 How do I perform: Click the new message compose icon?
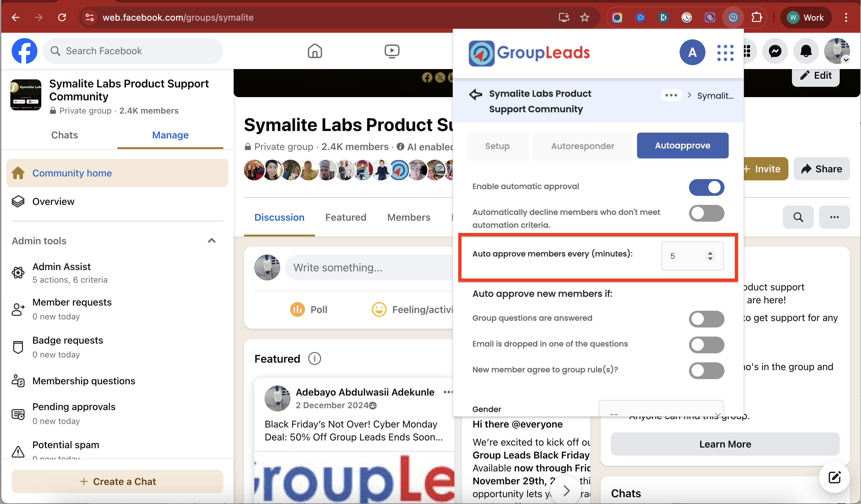tap(834, 477)
